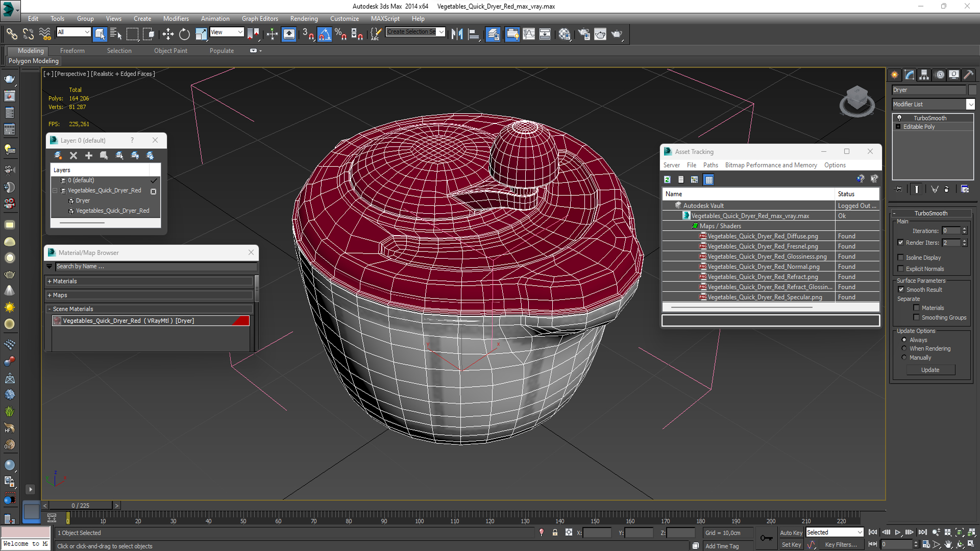This screenshot has height=551, width=980.
Task: Enable Separate by Smoothing Groups checkbox
Action: click(916, 317)
